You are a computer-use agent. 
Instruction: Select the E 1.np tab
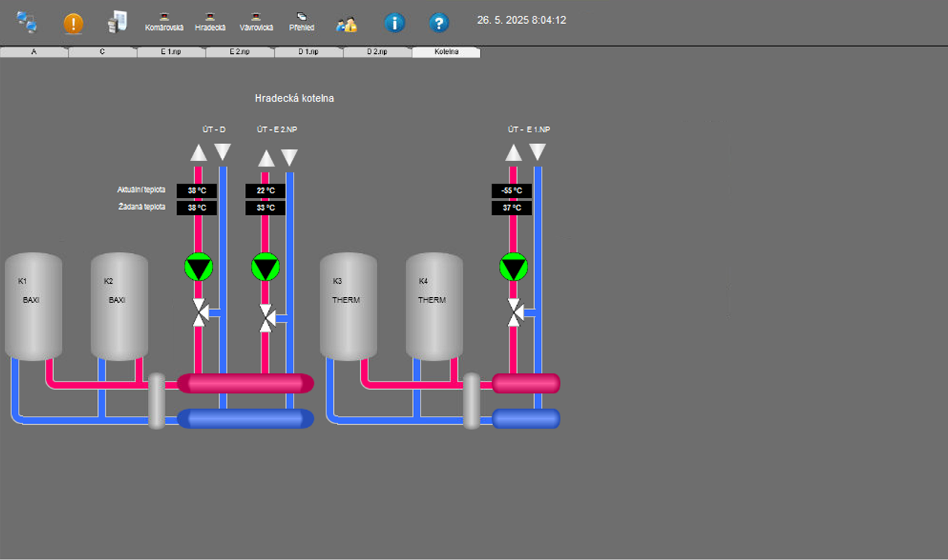pos(171,52)
